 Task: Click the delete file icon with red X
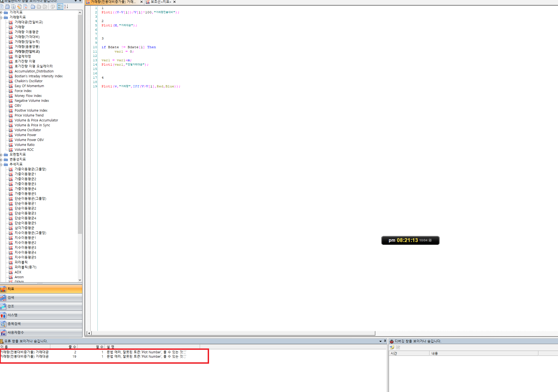tap(25, 7)
